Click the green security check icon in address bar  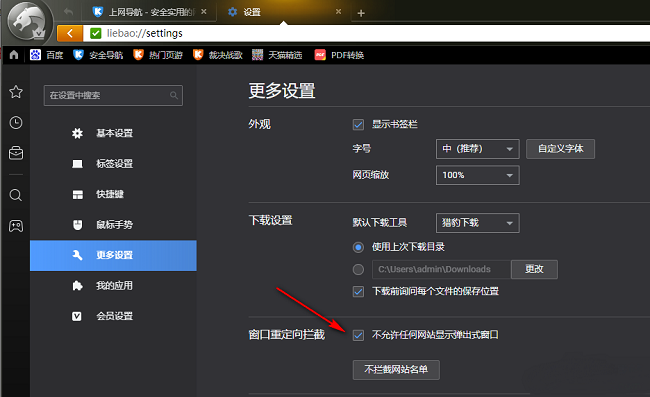96,33
